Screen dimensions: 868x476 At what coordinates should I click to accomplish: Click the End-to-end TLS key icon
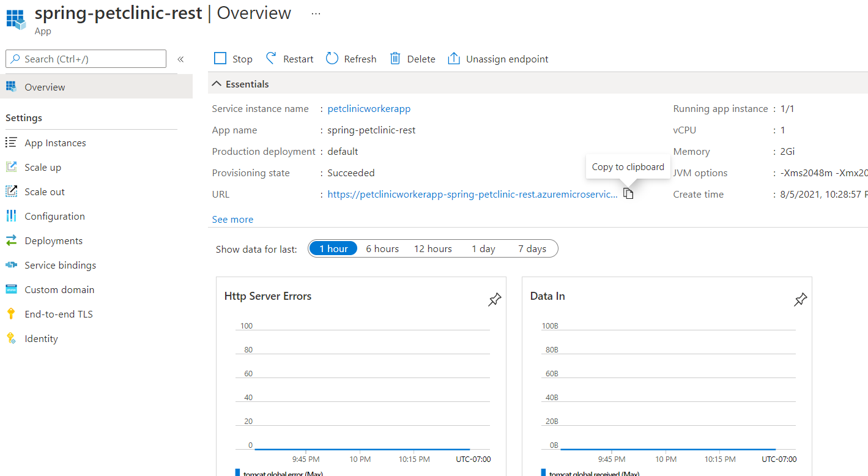click(10, 314)
